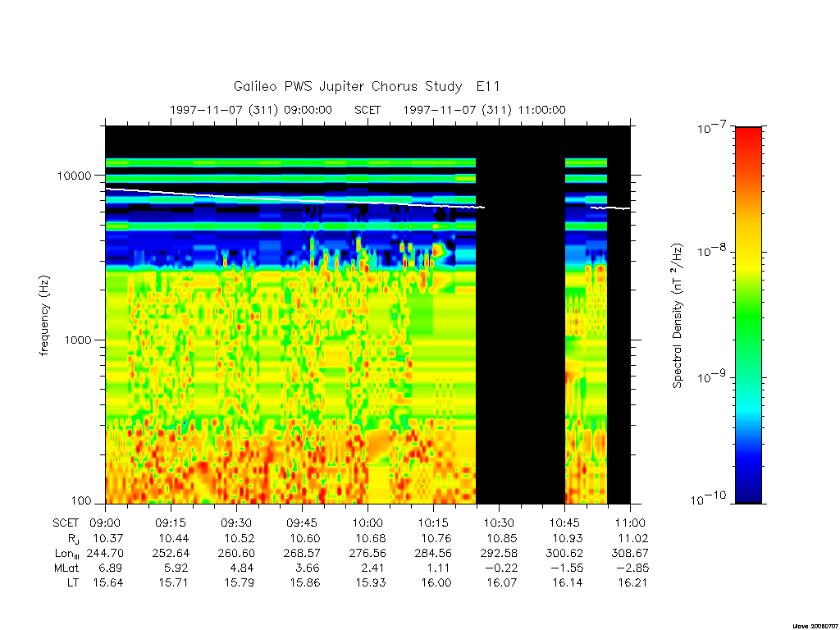
Task: Click the red top of the colorbar
Action: point(748,134)
